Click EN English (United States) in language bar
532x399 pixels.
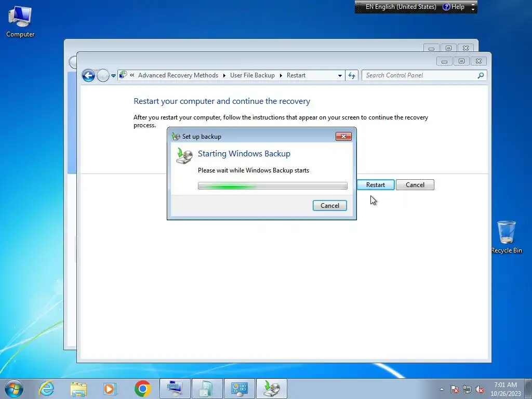point(401,7)
